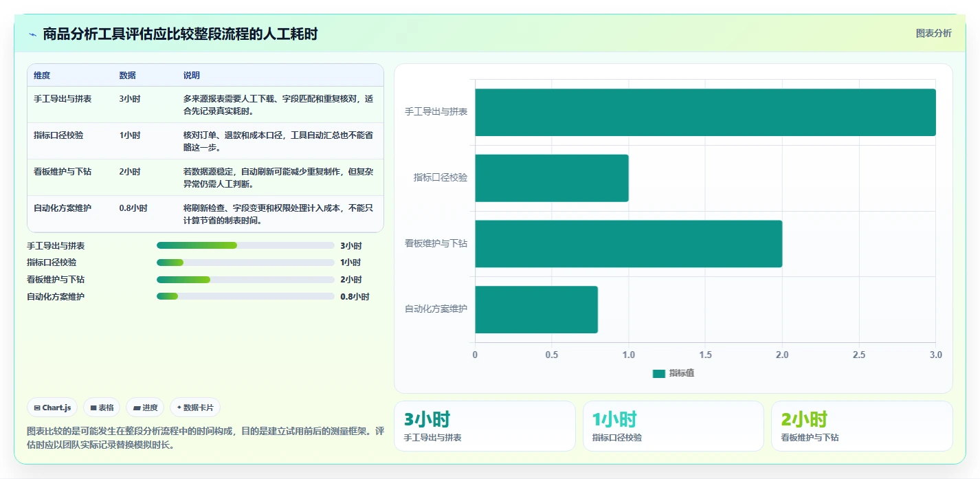Click the 数据 table column header

pyautogui.click(x=127, y=76)
